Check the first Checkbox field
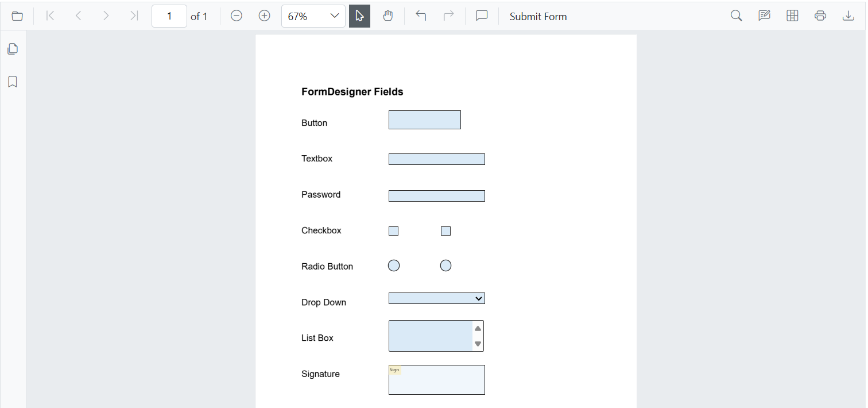The width and height of the screenshot is (868, 408). coord(393,231)
